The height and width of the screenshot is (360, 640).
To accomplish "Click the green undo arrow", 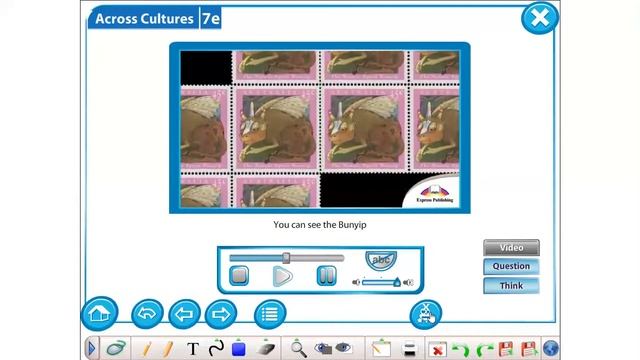I will [x=461, y=349].
